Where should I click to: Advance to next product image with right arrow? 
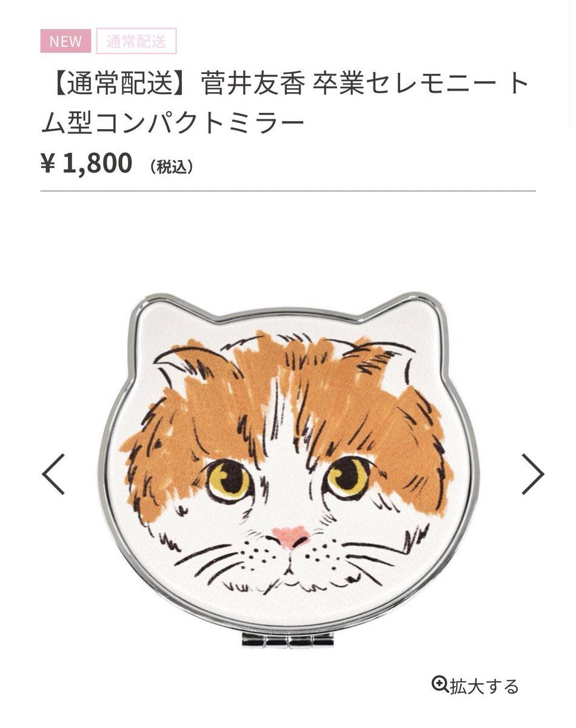pyautogui.click(x=532, y=473)
